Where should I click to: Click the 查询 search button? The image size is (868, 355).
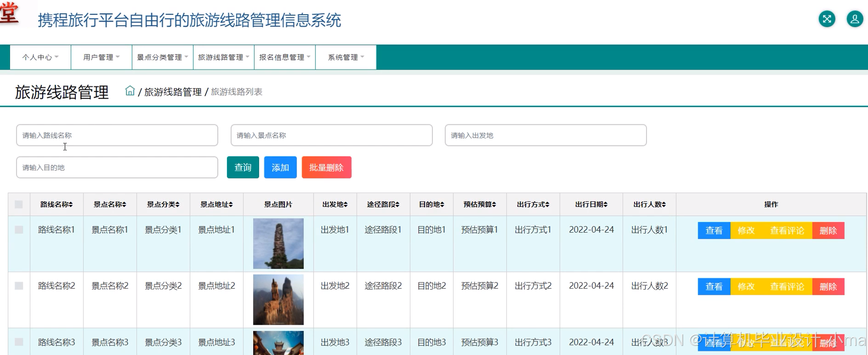243,167
